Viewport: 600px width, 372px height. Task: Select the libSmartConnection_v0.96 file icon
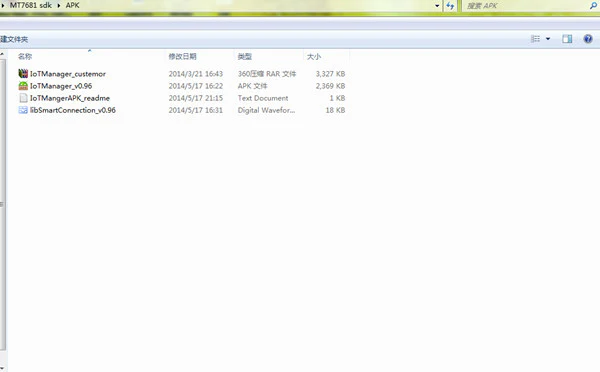point(23,110)
